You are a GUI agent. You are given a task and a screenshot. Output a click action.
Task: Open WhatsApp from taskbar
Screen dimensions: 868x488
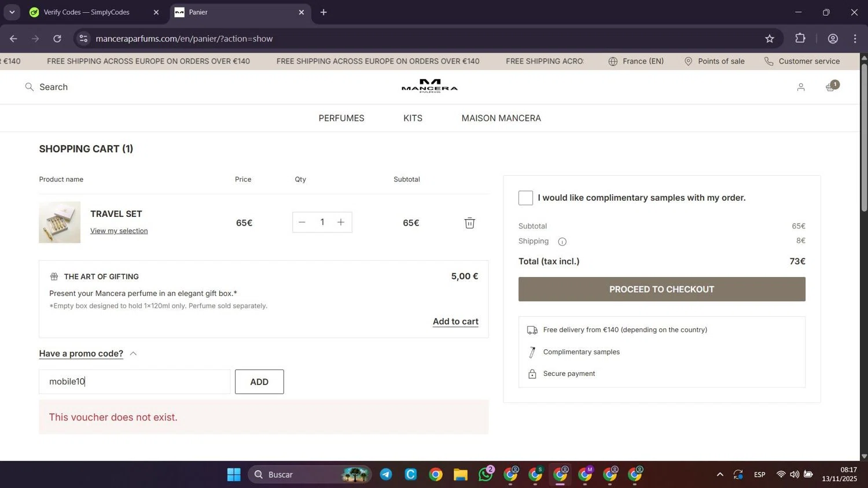click(x=486, y=475)
